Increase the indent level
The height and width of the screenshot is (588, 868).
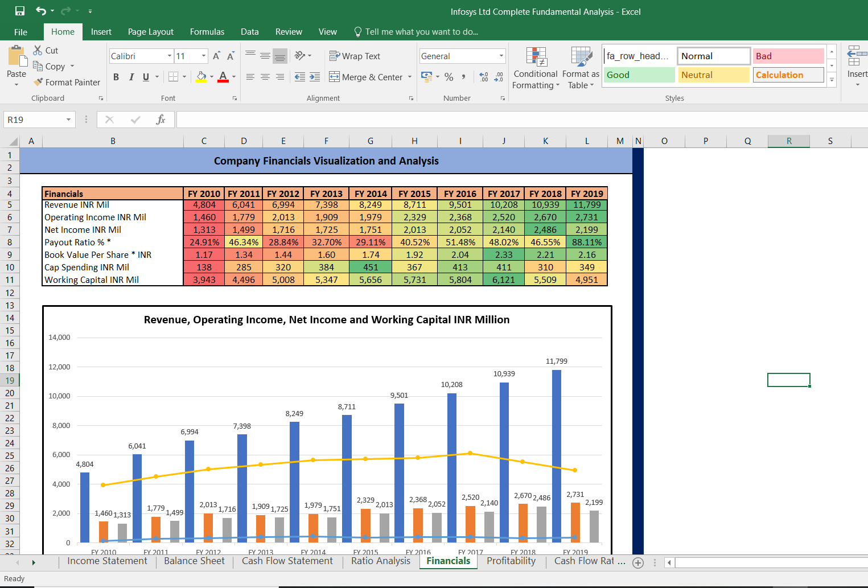coord(315,77)
